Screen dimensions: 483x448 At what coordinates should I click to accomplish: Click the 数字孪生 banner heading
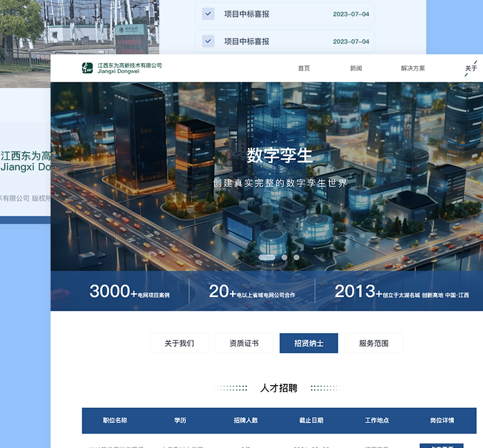280,155
